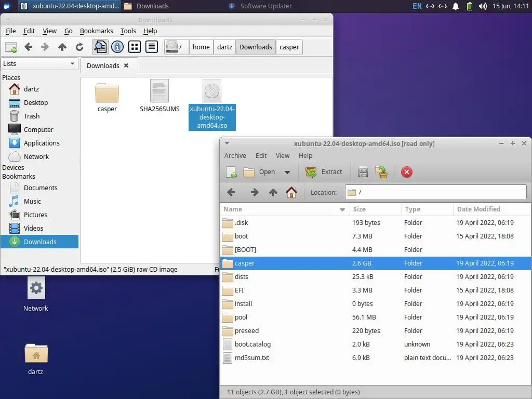This screenshot has width=532, height=399.
Task: Go up one level in the archive
Action: 273,192
